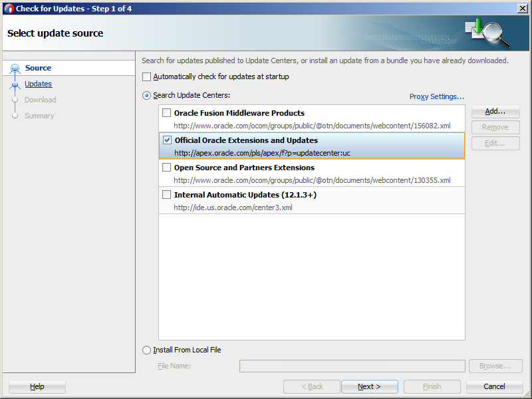Click the Internal Automatic Updates (12.1.3+) title
Viewport: 532px width, 399px height.
pos(245,195)
